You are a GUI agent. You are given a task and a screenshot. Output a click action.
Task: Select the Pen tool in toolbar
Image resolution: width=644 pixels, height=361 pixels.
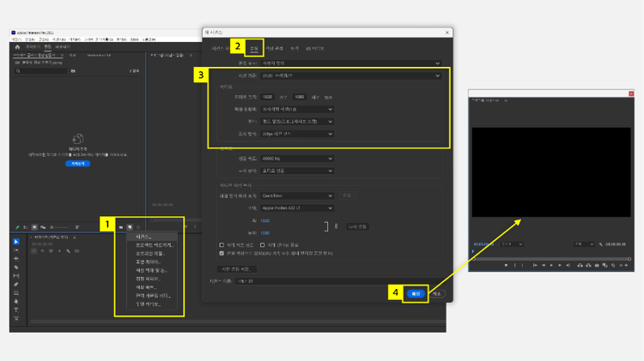[16, 285]
